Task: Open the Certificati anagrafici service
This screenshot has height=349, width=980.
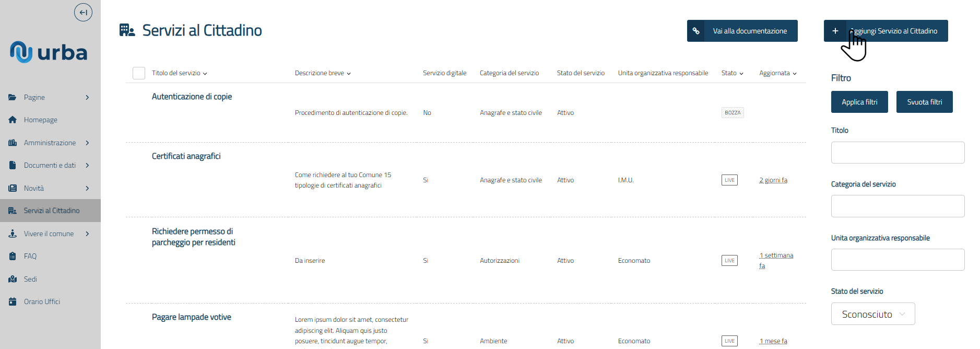Action: 186,156
